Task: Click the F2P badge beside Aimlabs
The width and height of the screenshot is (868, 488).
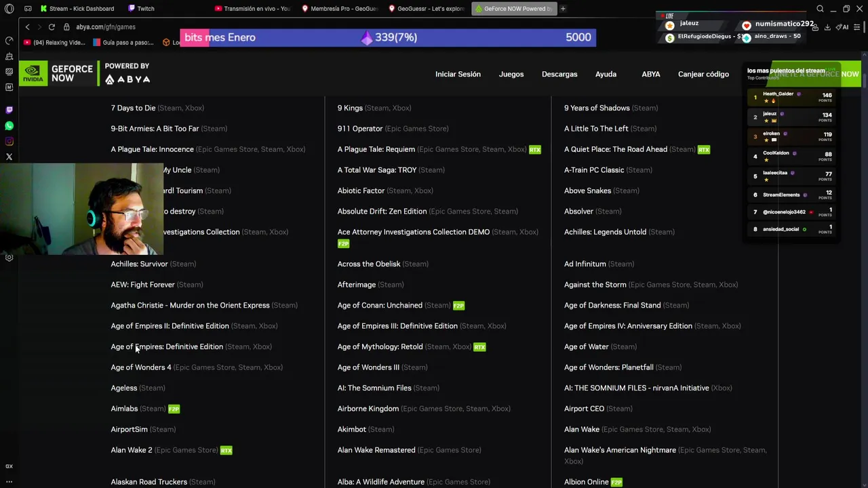Action: coord(174,409)
